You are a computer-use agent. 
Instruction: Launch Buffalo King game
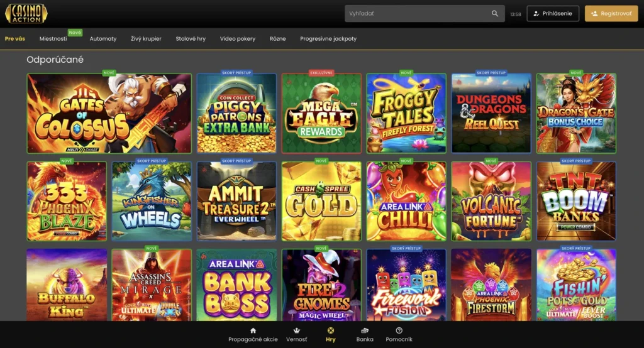[x=67, y=285]
